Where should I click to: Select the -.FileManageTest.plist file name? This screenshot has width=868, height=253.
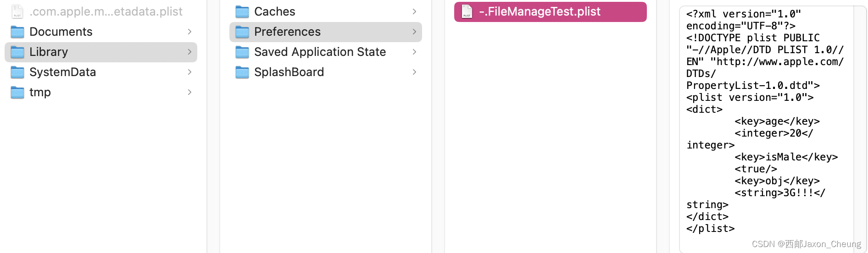click(x=540, y=11)
